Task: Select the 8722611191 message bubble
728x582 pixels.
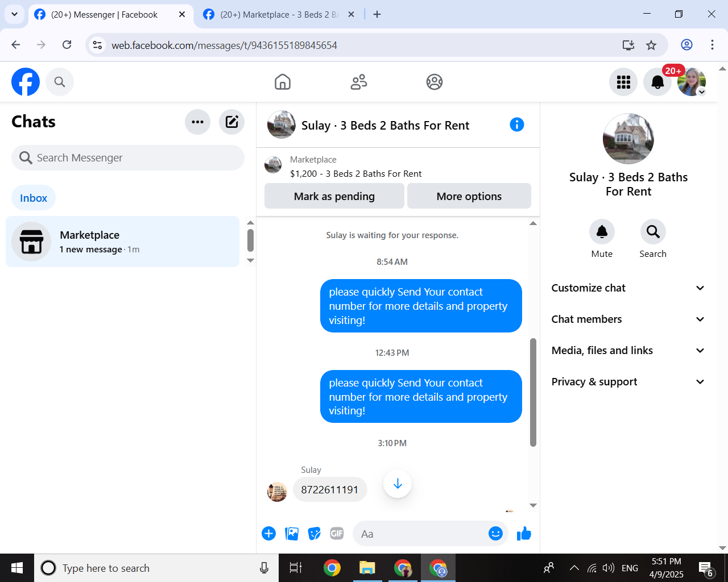Action: click(330, 489)
